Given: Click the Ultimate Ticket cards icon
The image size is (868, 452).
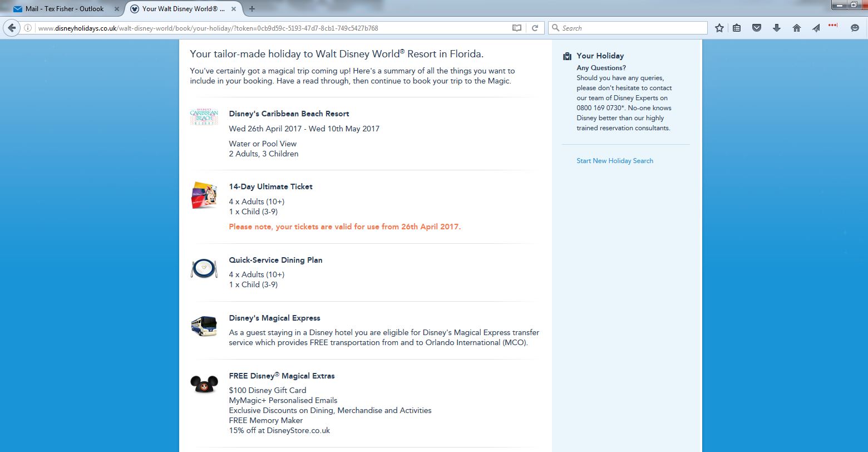Looking at the screenshot, I should tap(204, 195).
